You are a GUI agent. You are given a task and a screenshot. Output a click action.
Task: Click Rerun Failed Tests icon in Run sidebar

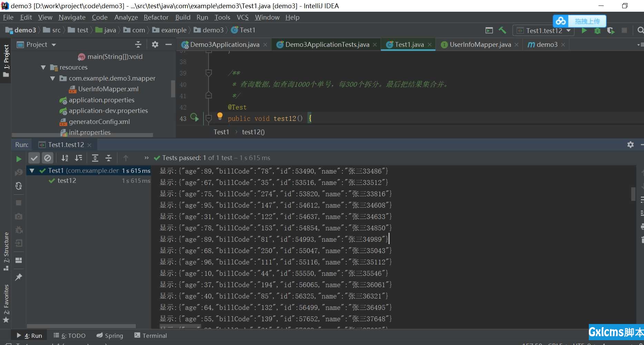pyautogui.click(x=19, y=172)
